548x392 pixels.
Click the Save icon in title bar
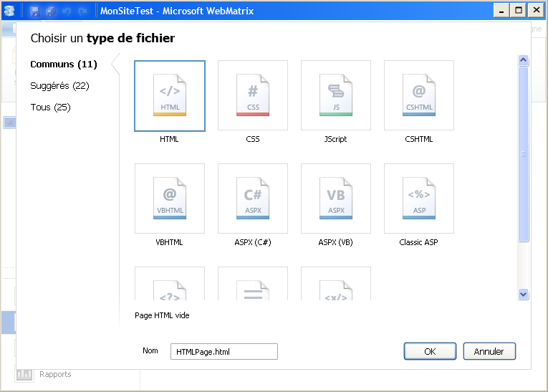(34, 11)
